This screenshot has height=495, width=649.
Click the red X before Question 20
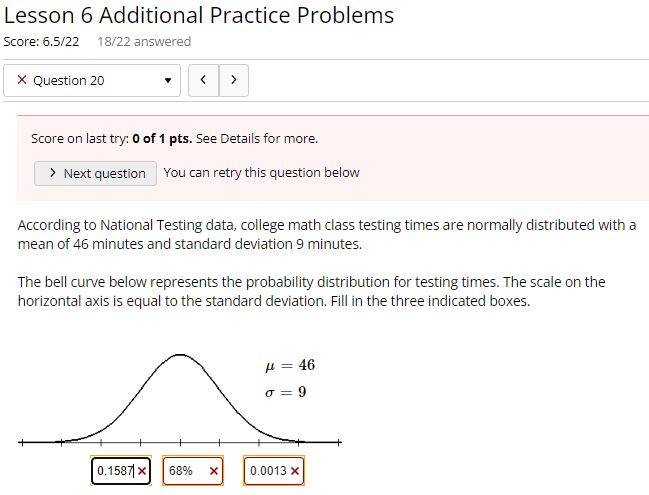coord(22,79)
